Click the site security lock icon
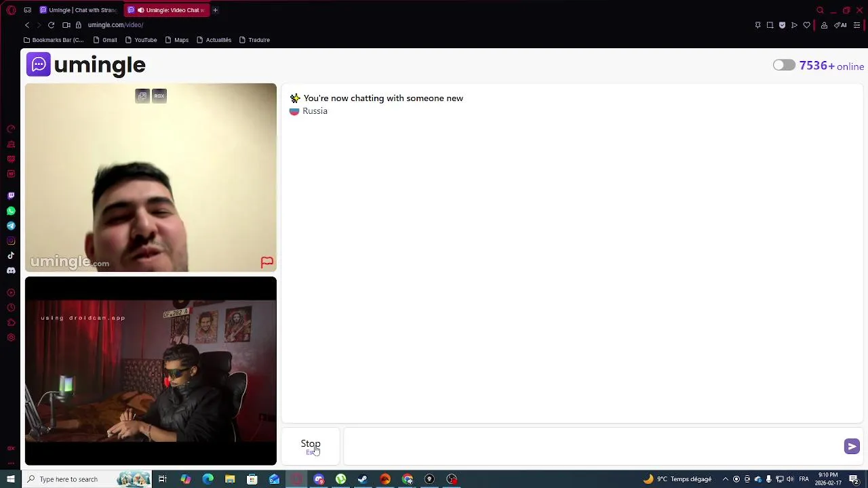Viewport: 868px width, 488px height. click(x=78, y=25)
